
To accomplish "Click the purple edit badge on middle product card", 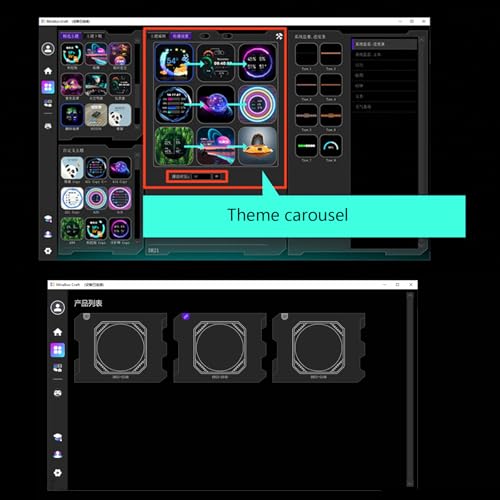I will [186, 316].
